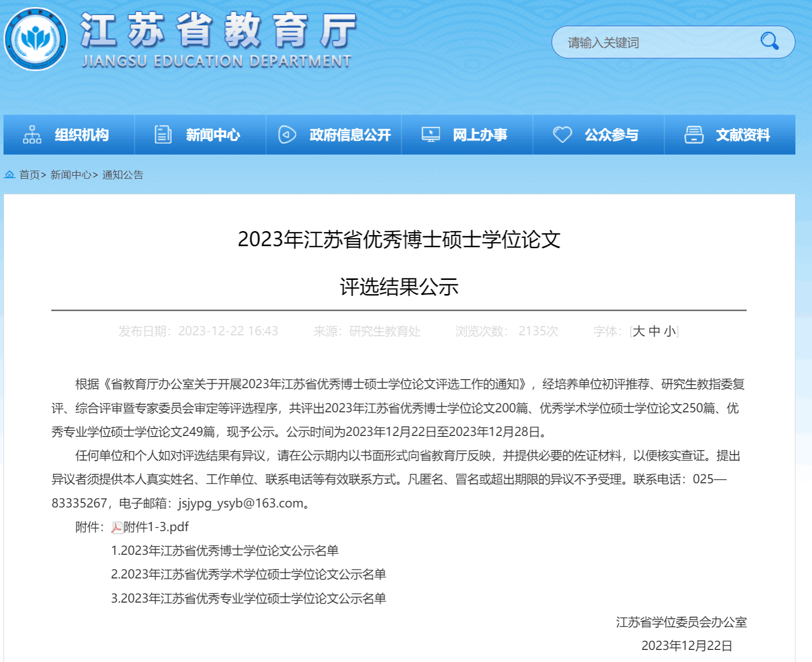Click the PDF attachment file icon
812x662 pixels.
point(117,528)
